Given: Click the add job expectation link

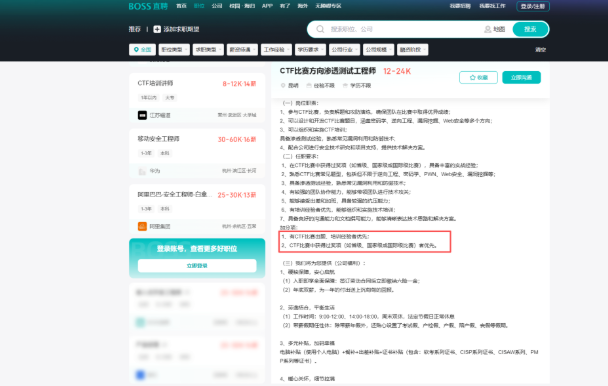Looking at the screenshot, I should click(177, 29).
